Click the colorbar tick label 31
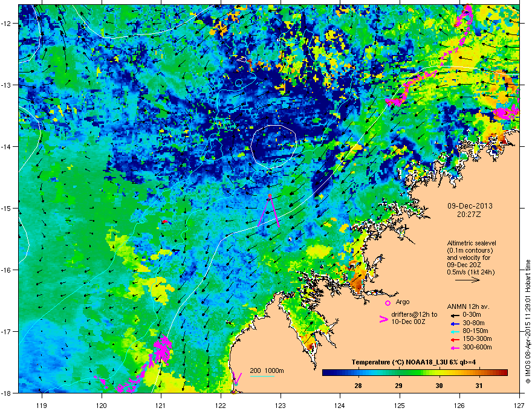 (x=479, y=386)
